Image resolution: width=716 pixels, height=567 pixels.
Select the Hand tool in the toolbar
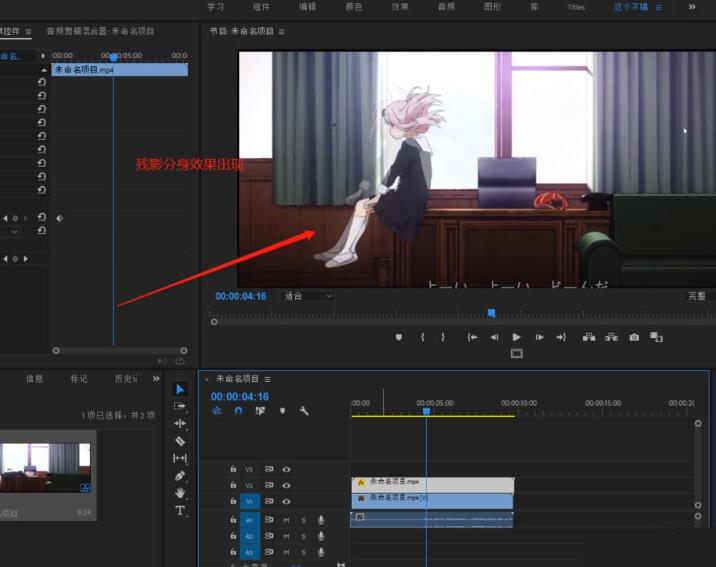(180, 493)
